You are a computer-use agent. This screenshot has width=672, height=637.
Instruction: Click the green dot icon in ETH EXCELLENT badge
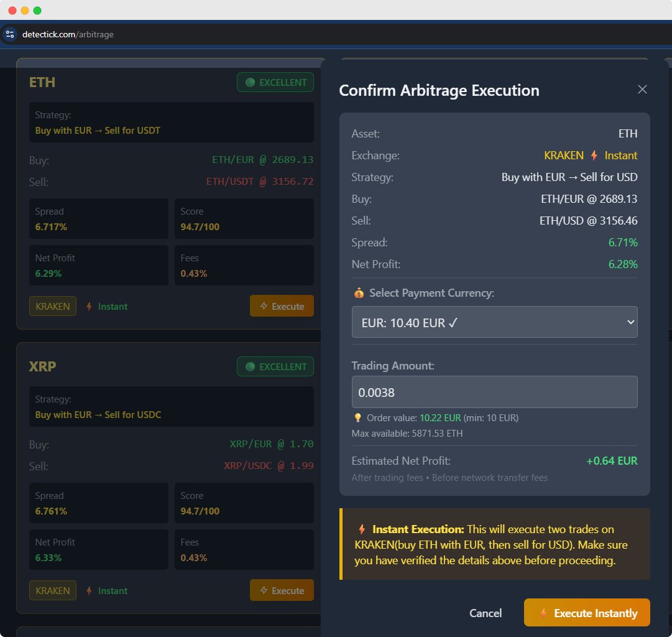[x=251, y=82]
